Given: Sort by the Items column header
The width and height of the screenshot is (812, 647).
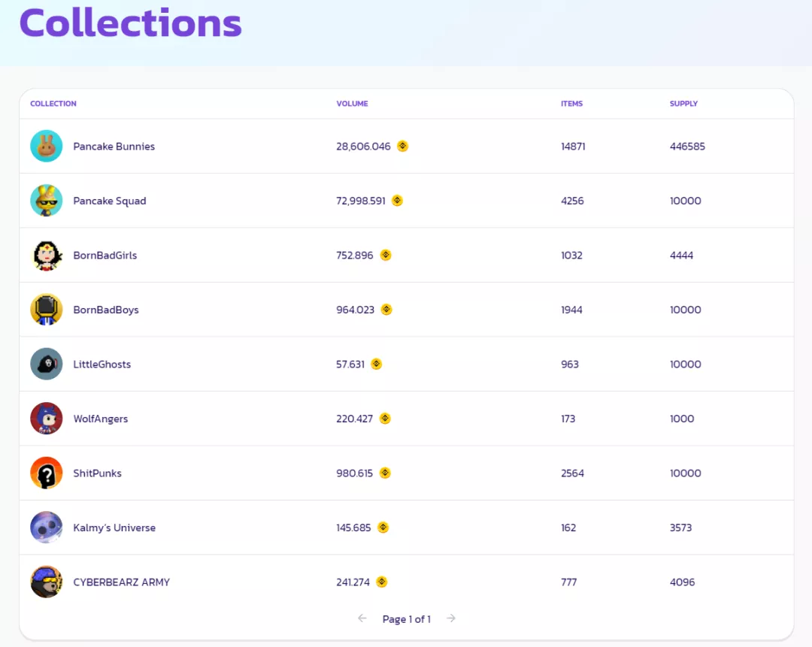Looking at the screenshot, I should point(571,104).
